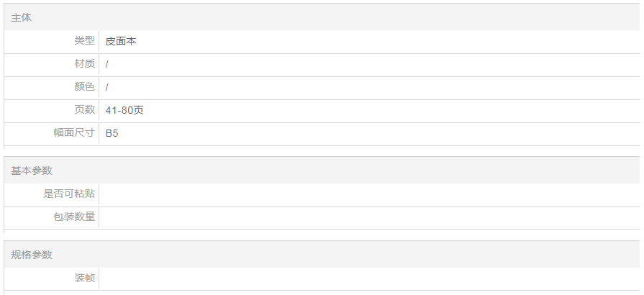Click the 类型 label
Viewport: 644px width, 295px height.
(84, 41)
